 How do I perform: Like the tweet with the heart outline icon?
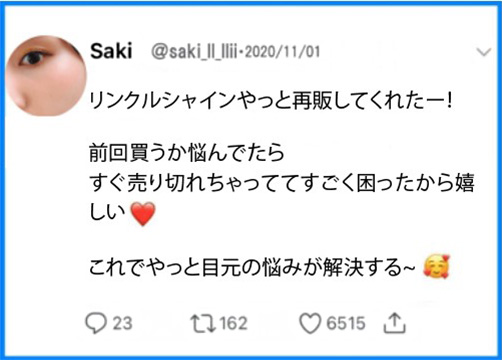[310, 324]
